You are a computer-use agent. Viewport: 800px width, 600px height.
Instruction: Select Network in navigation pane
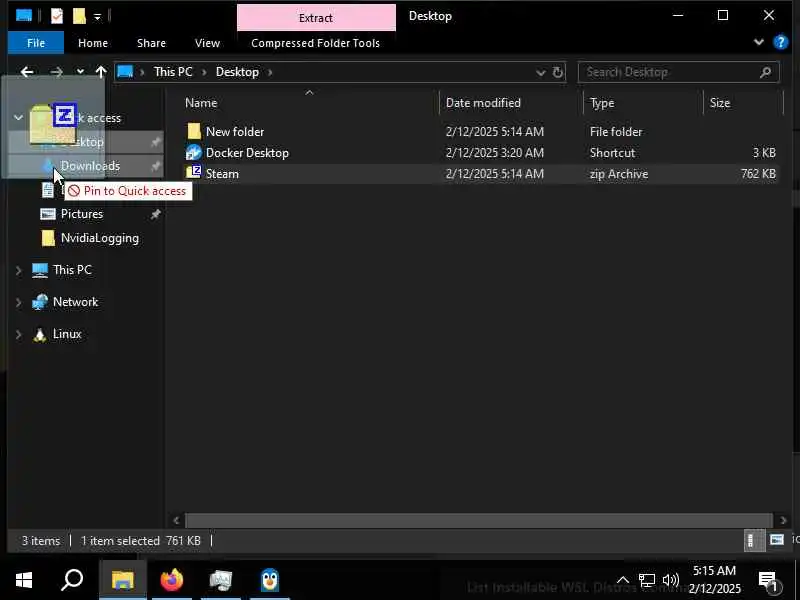75,302
